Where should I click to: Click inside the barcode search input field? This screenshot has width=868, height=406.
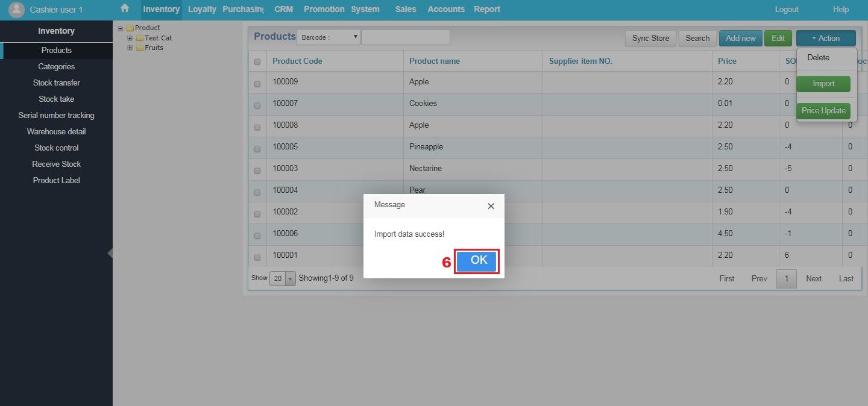click(405, 37)
